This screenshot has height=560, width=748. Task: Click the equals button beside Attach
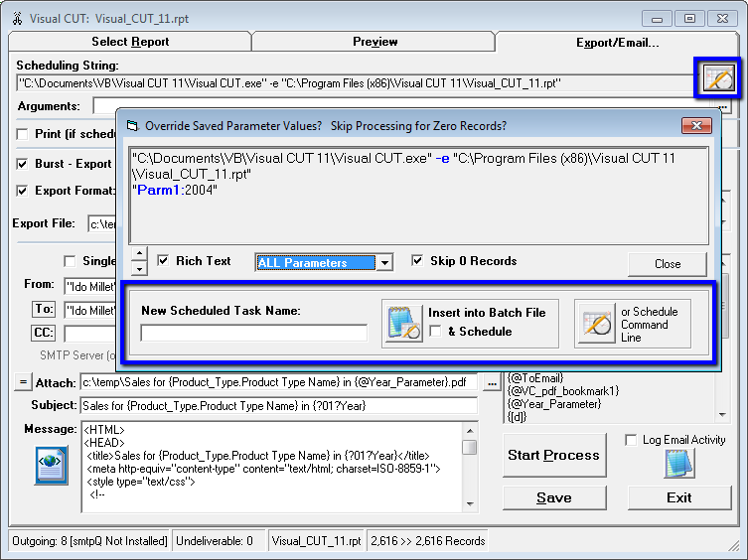23,382
